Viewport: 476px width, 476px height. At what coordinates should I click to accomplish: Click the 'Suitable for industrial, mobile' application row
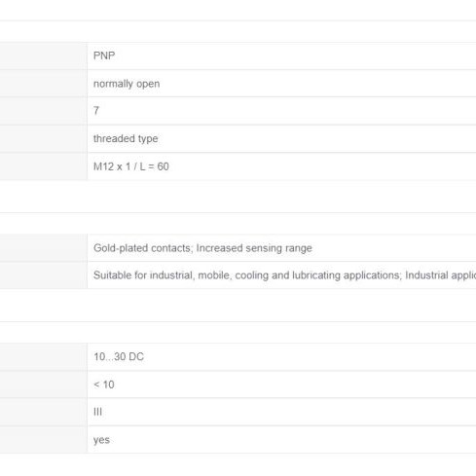281,275
